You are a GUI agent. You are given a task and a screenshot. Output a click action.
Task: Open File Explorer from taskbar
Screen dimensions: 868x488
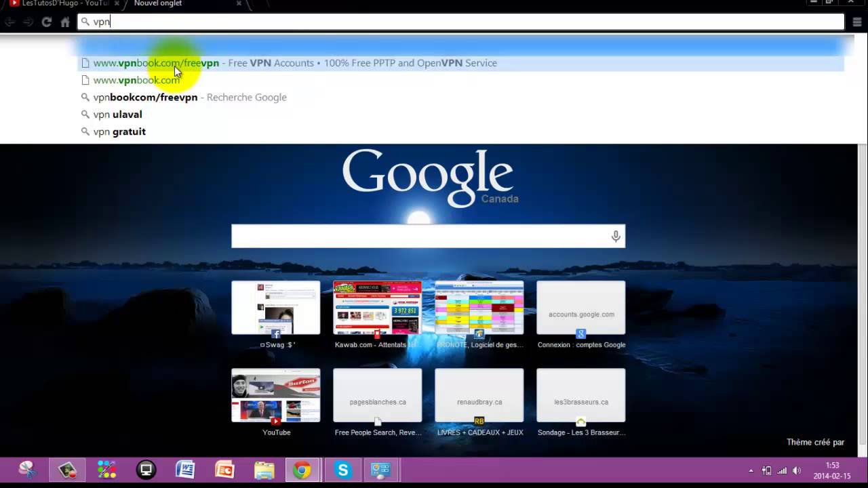click(x=264, y=470)
